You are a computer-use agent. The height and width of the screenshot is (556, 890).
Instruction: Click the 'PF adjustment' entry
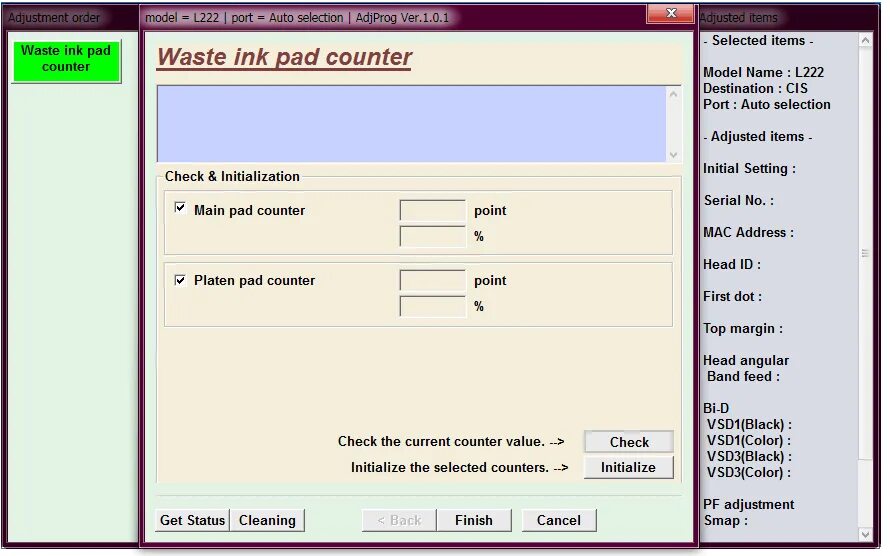pos(749,504)
